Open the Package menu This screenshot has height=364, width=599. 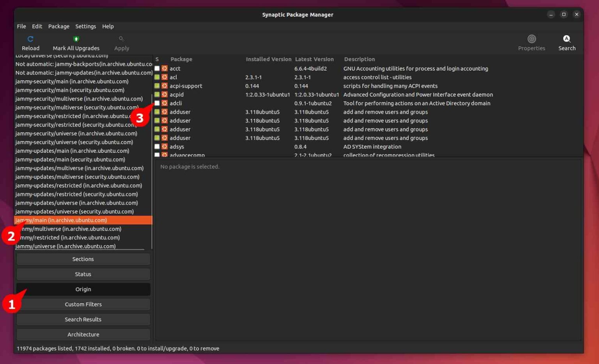[58, 26]
